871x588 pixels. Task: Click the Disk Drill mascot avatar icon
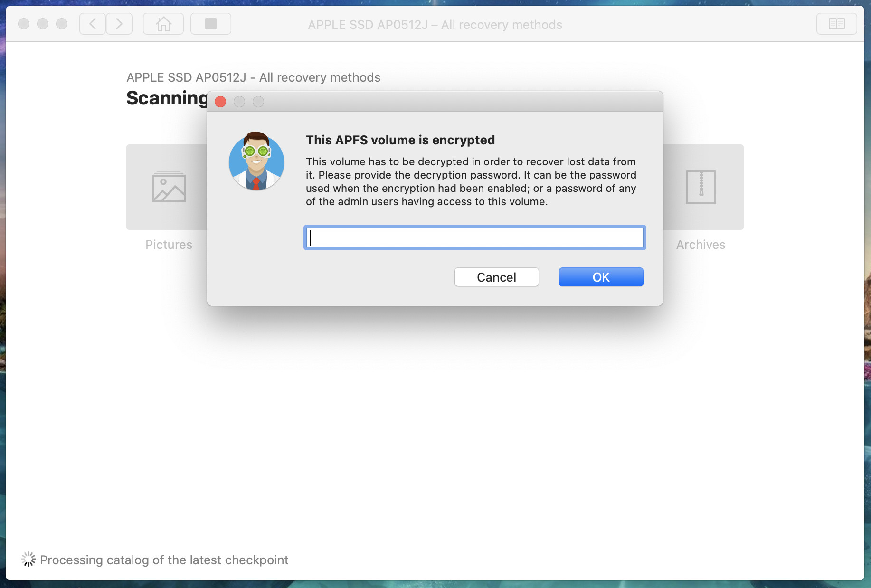[x=256, y=161]
